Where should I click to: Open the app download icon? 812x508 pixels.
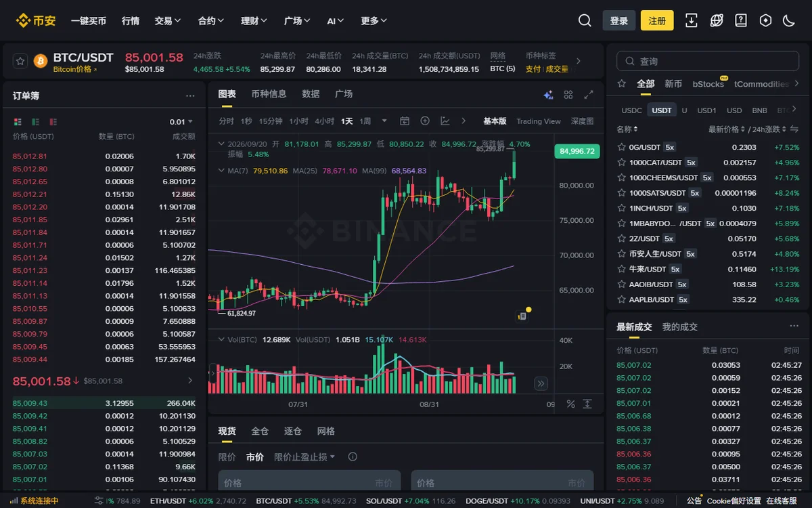click(692, 20)
